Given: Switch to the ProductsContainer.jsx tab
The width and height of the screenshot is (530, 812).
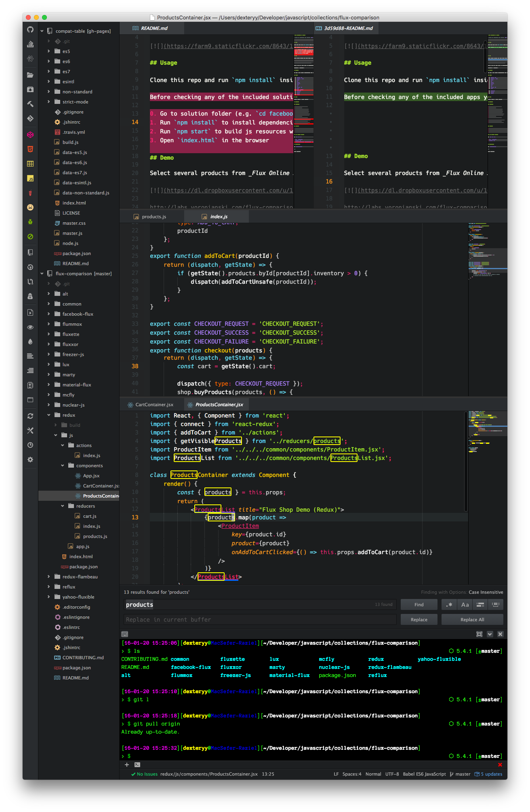Looking at the screenshot, I should [x=217, y=405].
